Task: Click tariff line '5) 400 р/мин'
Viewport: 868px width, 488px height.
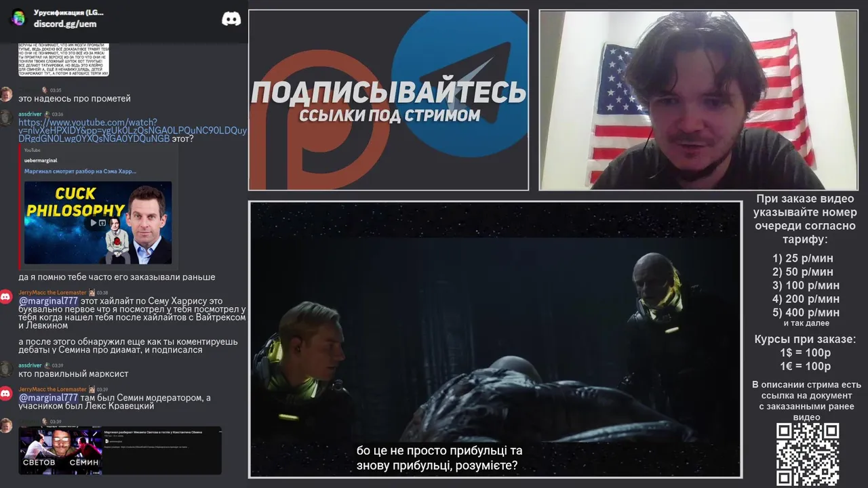Action: click(x=806, y=312)
